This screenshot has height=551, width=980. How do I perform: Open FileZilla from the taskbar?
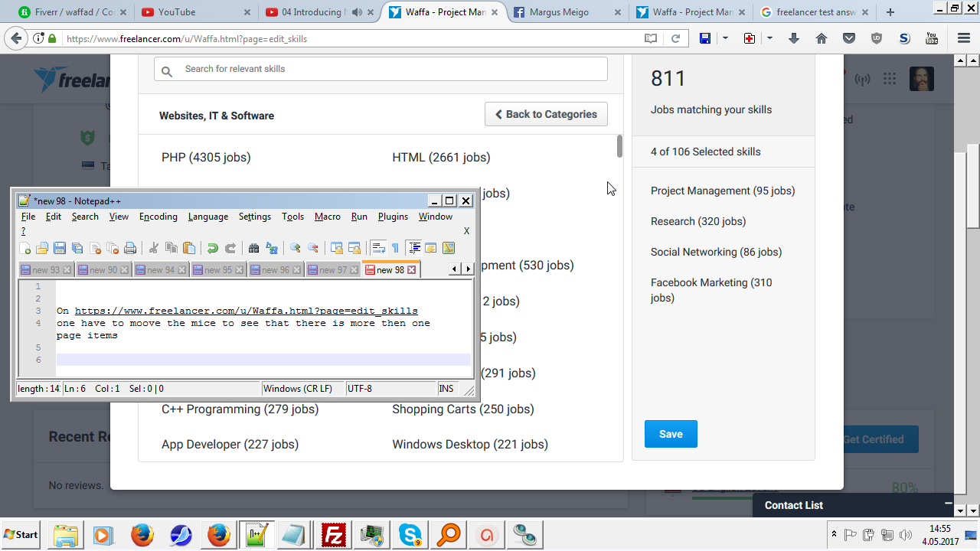[x=333, y=535]
